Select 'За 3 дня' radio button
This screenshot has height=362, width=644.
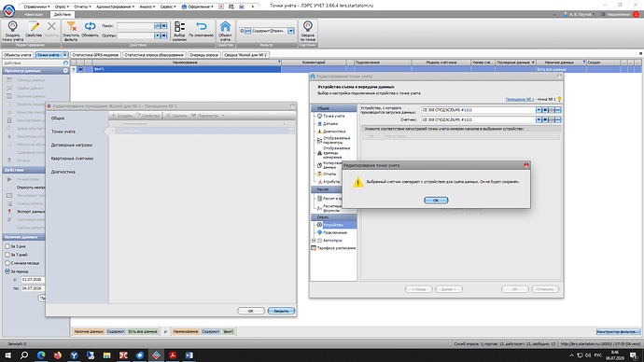coord(7,246)
